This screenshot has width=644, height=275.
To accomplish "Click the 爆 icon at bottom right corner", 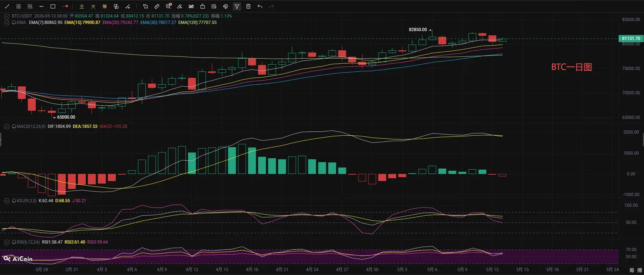I will point(639,270).
